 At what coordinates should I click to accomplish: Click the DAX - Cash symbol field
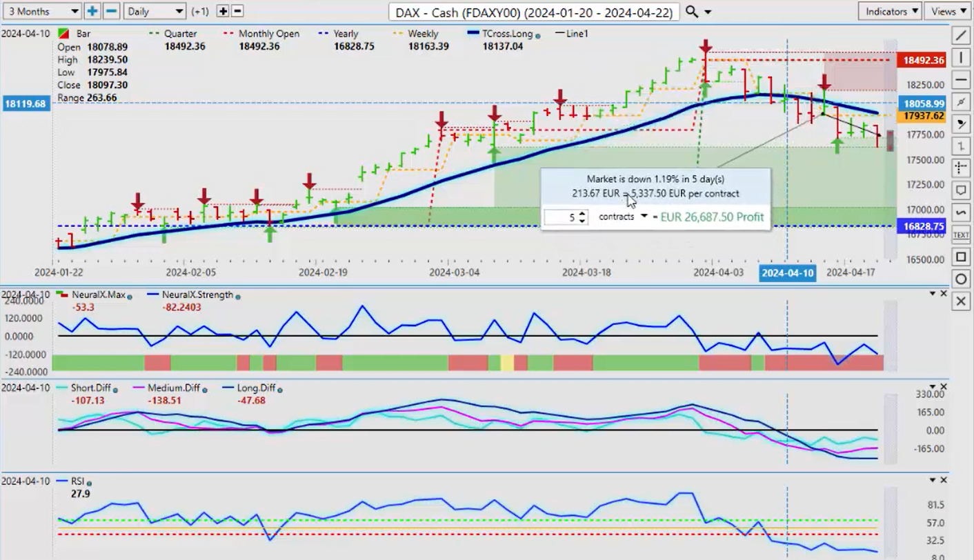(x=534, y=12)
